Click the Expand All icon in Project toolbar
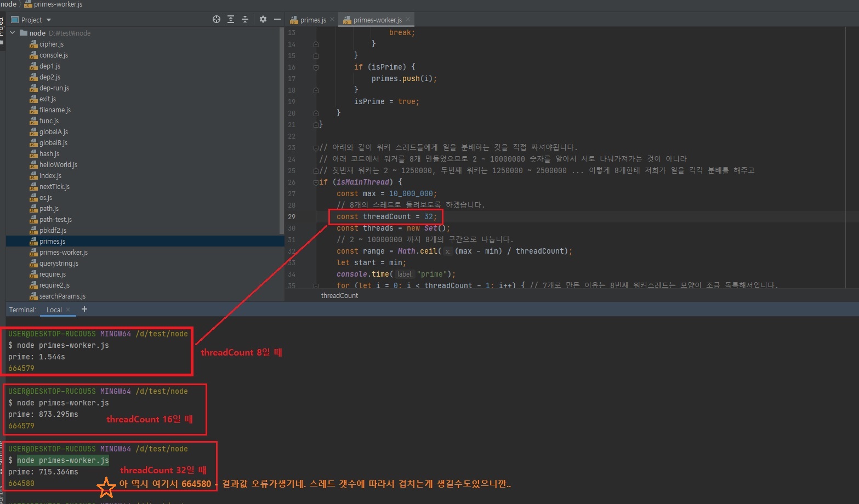This screenshot has height=504, width=859. (231, 19)
